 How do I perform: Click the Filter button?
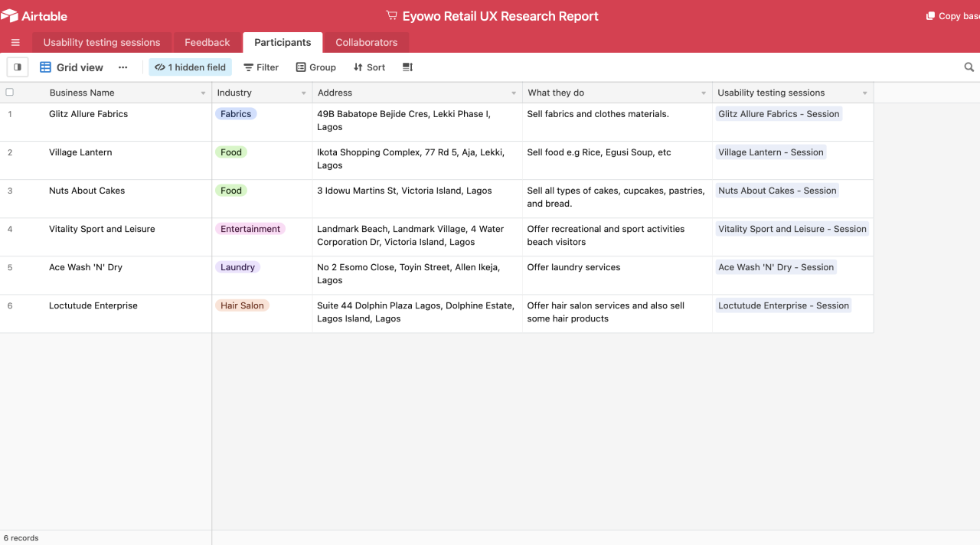[x=261, y=67]
